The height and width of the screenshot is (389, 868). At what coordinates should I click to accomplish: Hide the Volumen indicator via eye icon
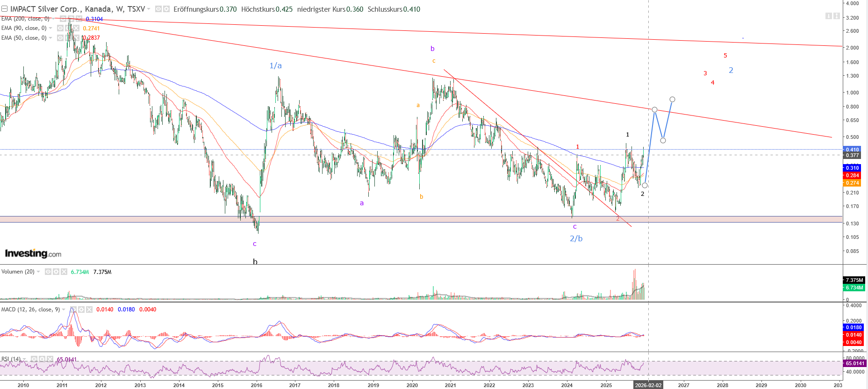point(48,272)
